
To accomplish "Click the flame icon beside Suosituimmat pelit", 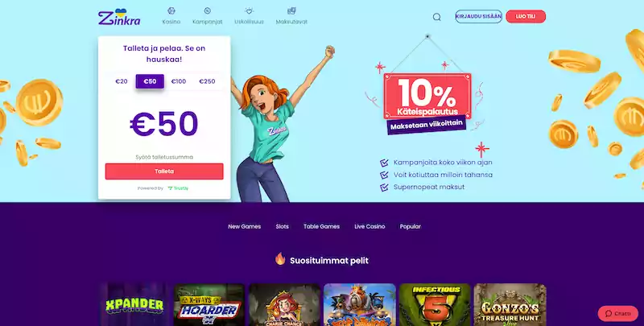I will click(x=280, y=259).
